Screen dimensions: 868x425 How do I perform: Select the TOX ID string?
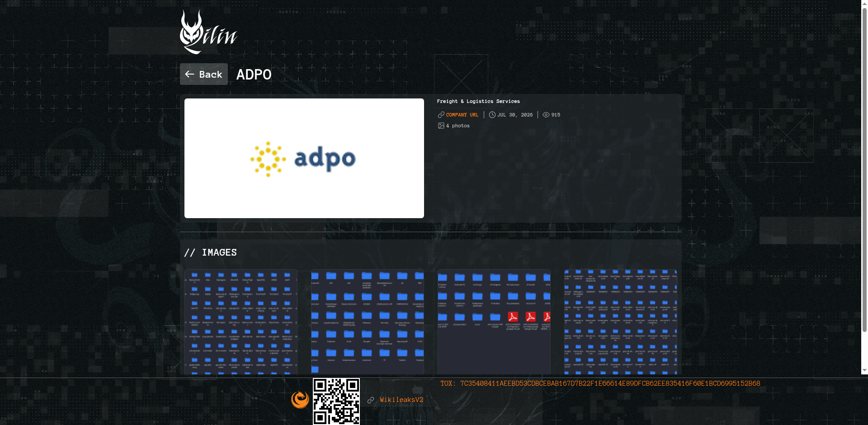point(610,383)
